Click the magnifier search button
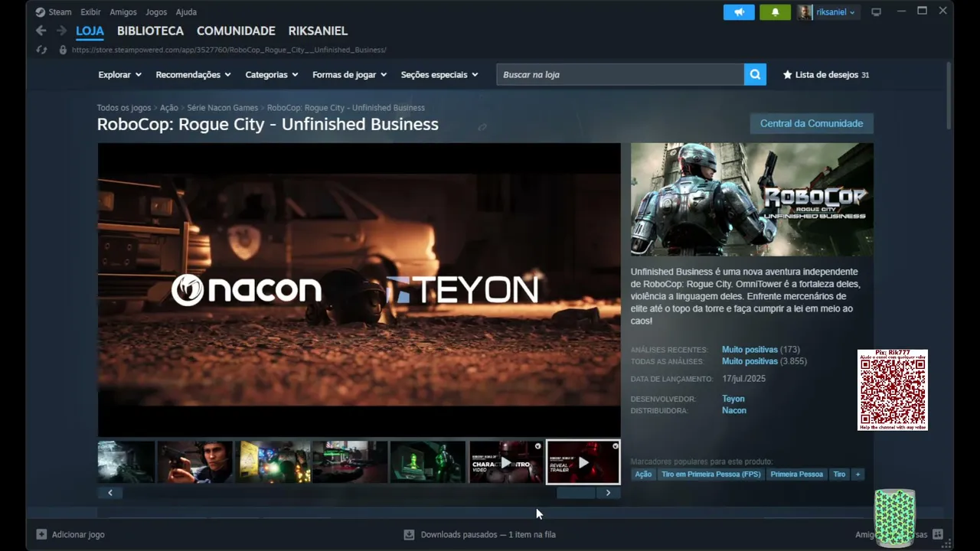980x551 pixels. click(x=755, y=74)
